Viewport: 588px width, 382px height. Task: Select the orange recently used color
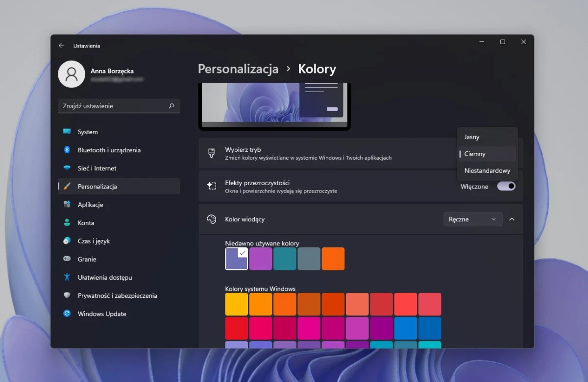click(333, 259)
